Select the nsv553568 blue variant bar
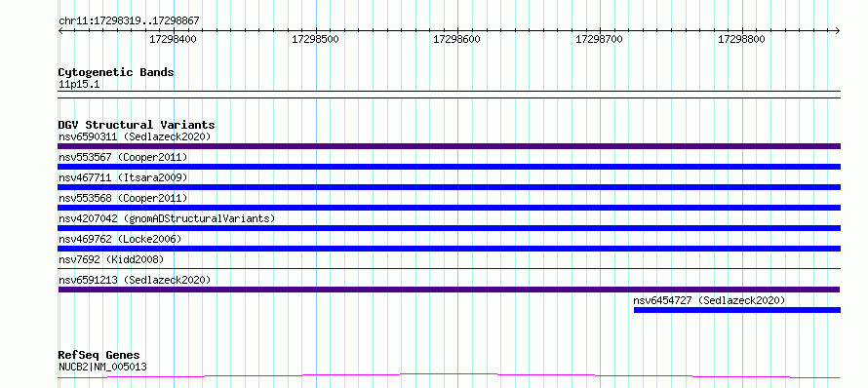 [x=449, y=208]
